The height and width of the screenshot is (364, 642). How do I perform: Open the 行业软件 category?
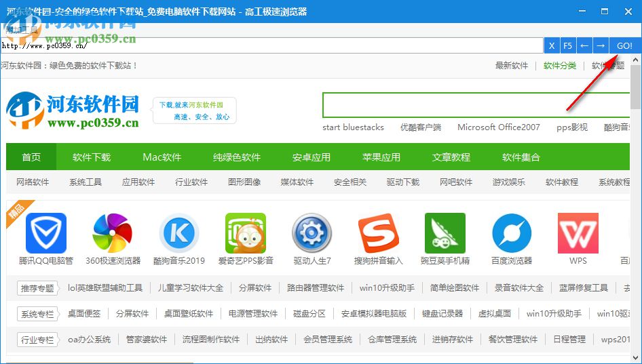[191, 182]
